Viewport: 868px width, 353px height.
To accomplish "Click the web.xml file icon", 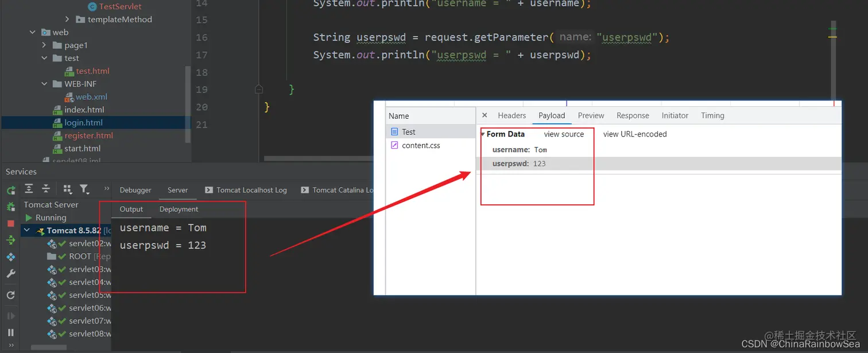I will (69, 97).
